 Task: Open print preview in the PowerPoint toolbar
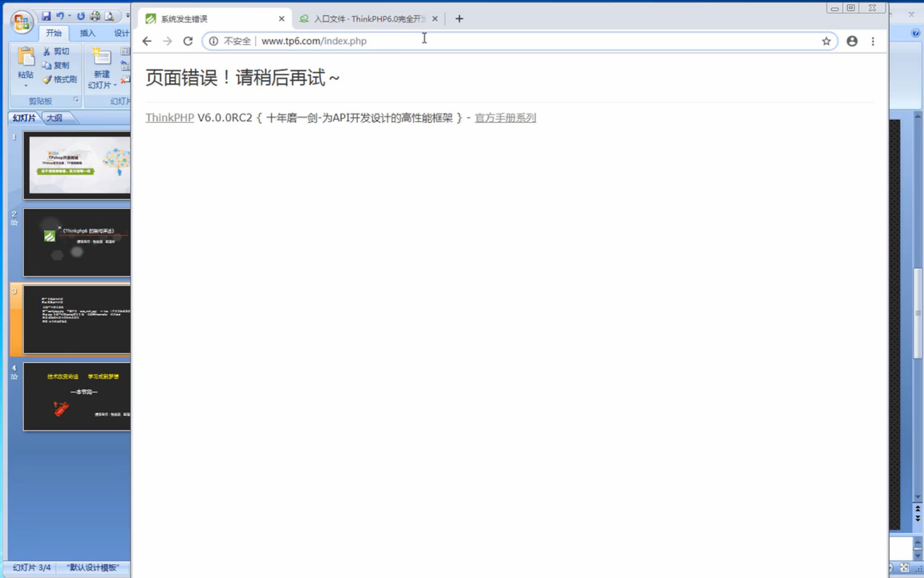click(109, 16)
